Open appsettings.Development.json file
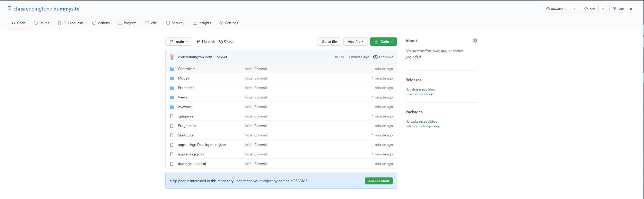Viewport: 644px width, 199px height. click(202, 145)
